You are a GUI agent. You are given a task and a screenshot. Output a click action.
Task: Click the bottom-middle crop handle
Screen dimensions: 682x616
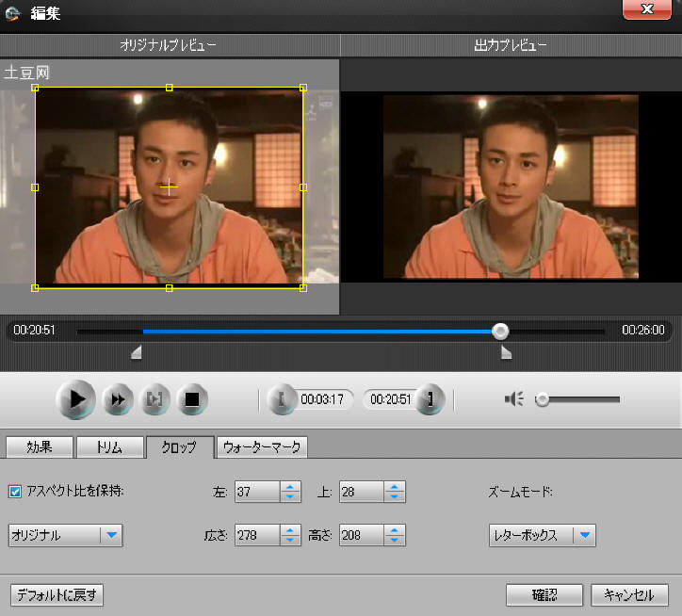point(170,288)
